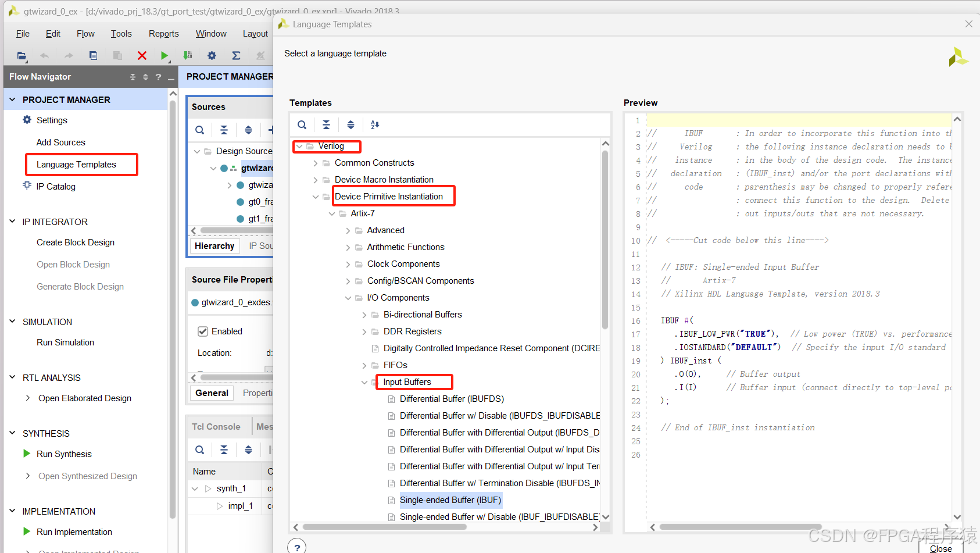Click the green Run toolbar icon

pos(164,56)
